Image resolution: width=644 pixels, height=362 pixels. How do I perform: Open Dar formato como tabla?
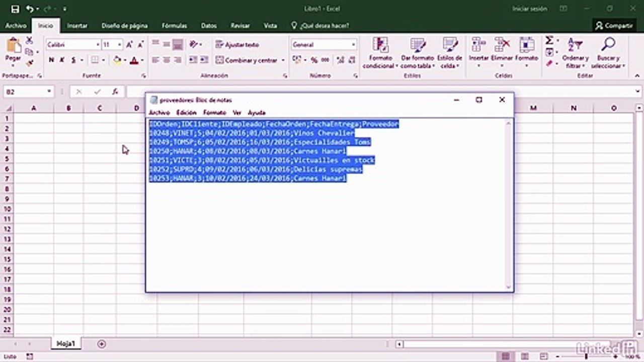(x=417, y=53)
